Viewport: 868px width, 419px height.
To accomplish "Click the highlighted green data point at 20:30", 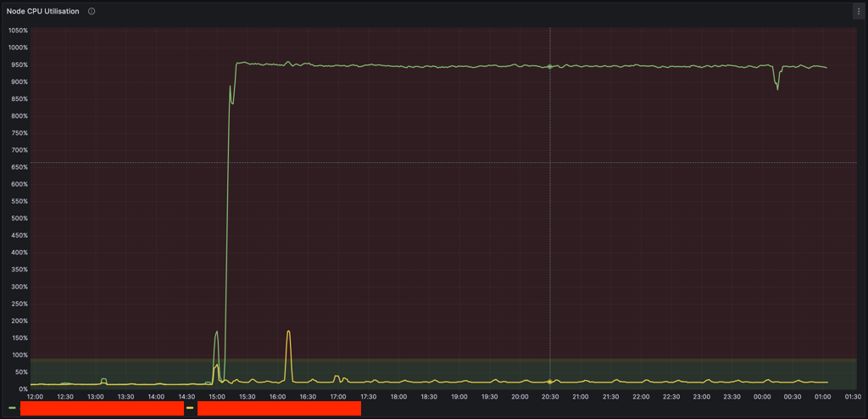I will tap(549, 66).
